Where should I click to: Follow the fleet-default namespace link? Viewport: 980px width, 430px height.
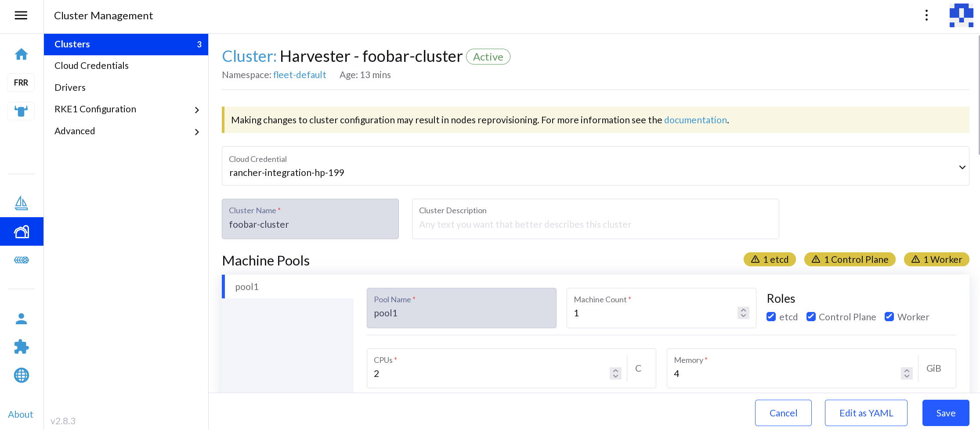click(x=300, y=75)
